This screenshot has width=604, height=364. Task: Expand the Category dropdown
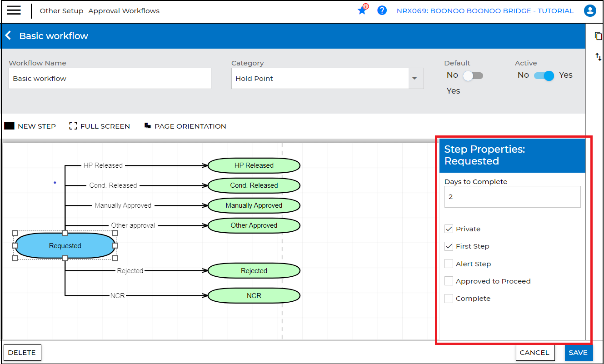[x=414, y=79]
